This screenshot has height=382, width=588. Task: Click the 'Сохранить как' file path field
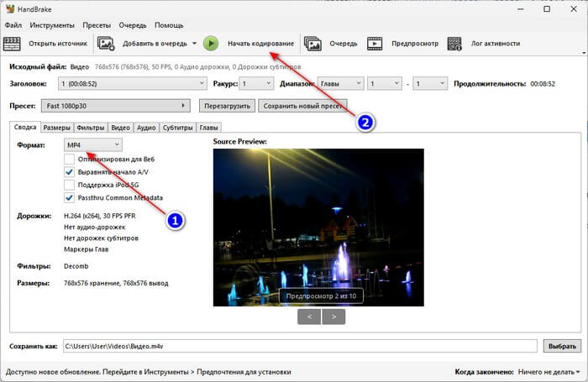click(x=300, y=346)
